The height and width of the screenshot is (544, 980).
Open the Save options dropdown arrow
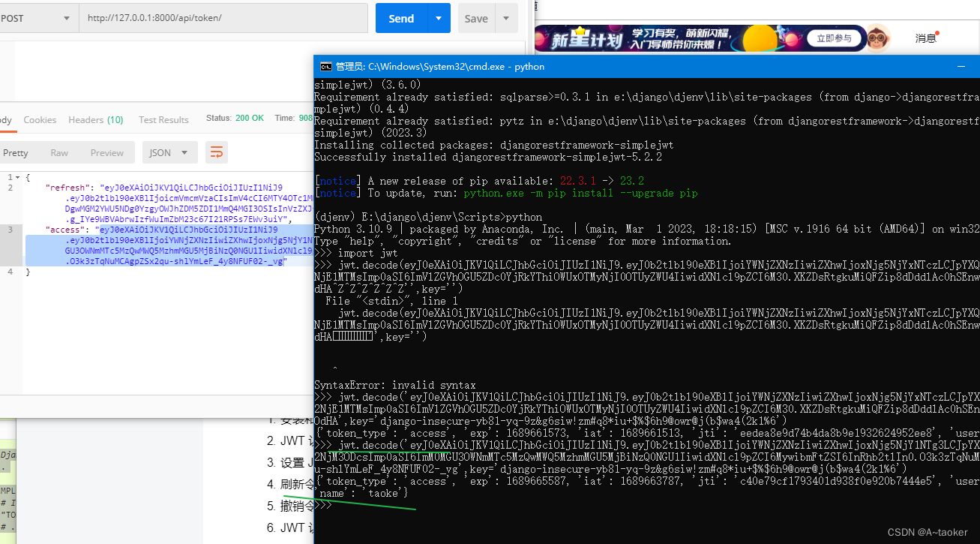point(506,18)
